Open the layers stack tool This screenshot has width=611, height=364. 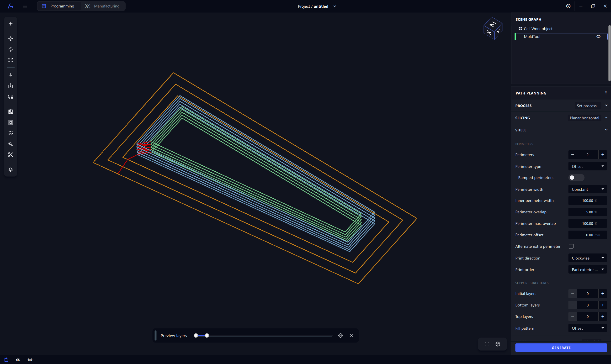click(x=11, y=170)
